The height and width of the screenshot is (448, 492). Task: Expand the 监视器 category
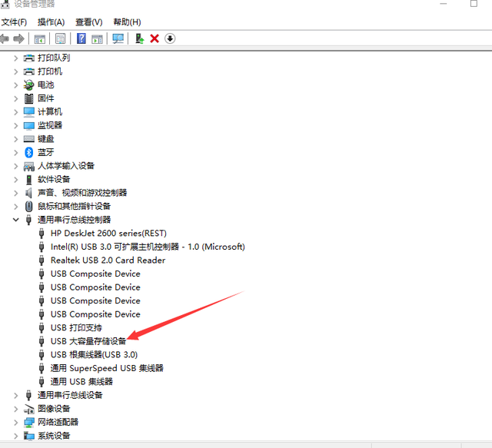coord(15,126)
